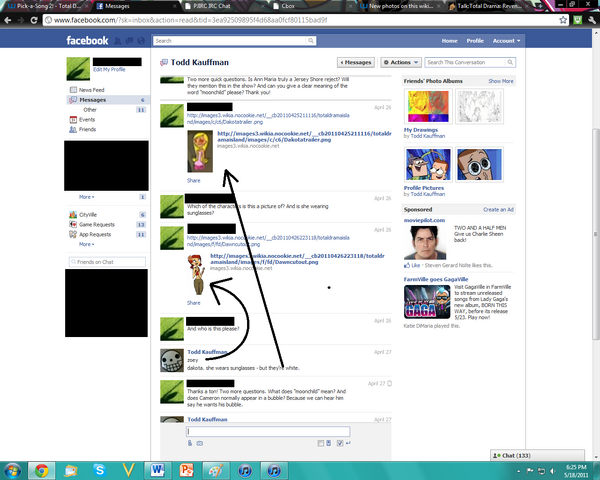Go to Home in top bar
Image resolution: width=600 pixels, height=480 pixels.
[449, 41]
